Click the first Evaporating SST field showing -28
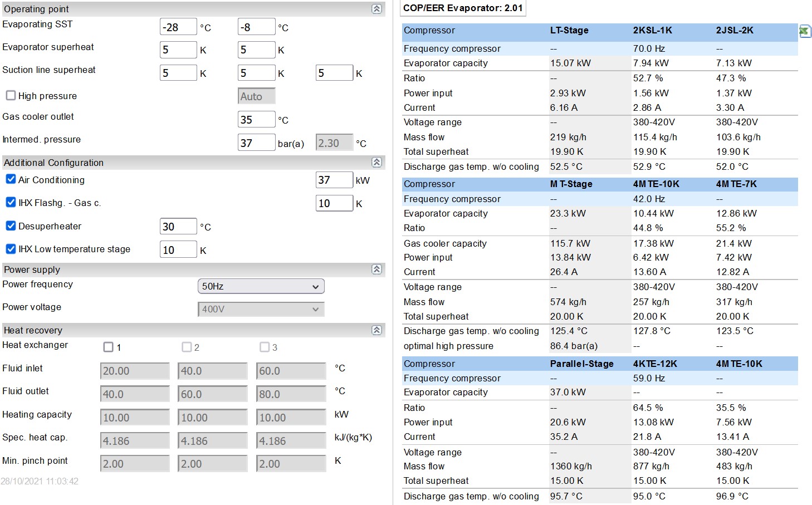The height and width of the screenshot is (505, 812). pos(178,27)
